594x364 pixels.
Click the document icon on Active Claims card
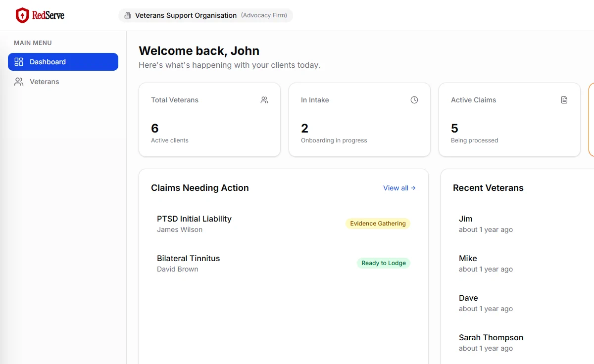point(564,100)
